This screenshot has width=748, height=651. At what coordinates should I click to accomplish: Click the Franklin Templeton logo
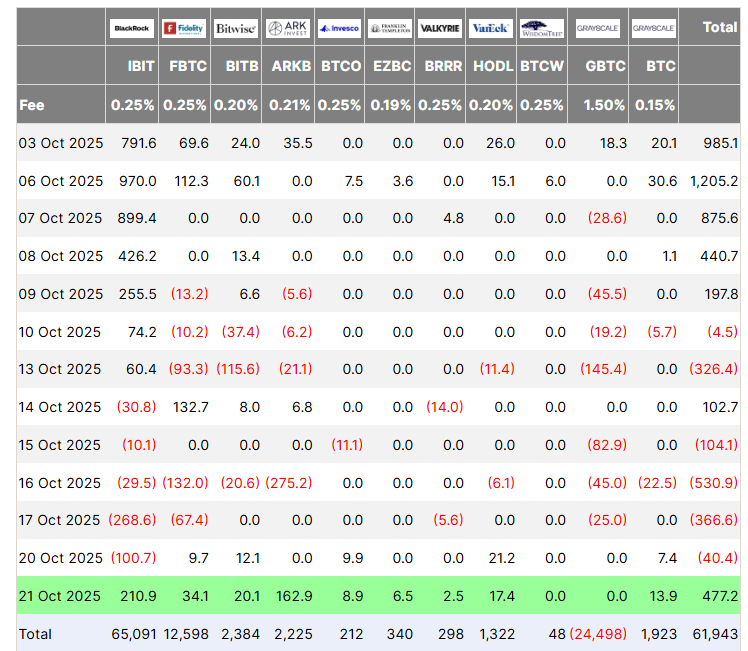390,28
